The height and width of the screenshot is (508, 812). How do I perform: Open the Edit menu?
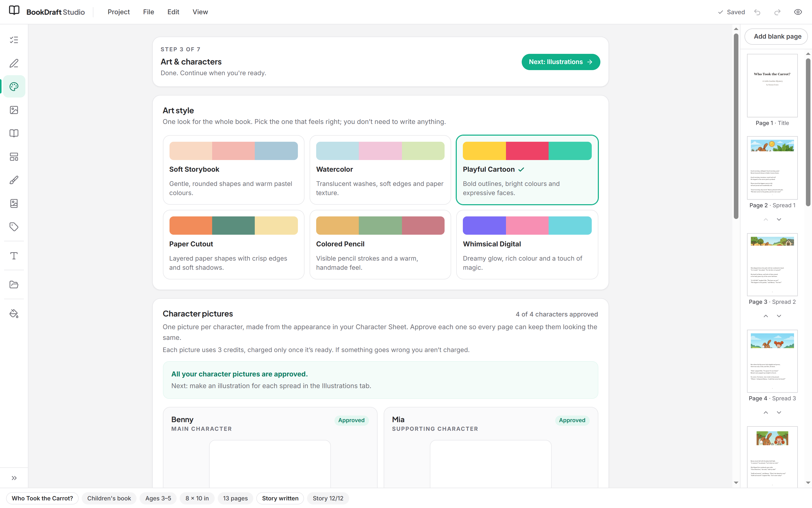click(173, 12)
